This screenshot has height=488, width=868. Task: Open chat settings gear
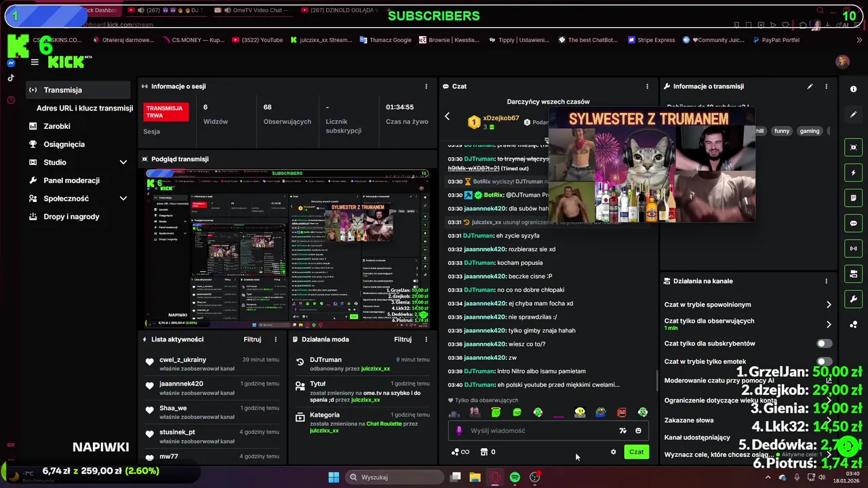(613, 452)
